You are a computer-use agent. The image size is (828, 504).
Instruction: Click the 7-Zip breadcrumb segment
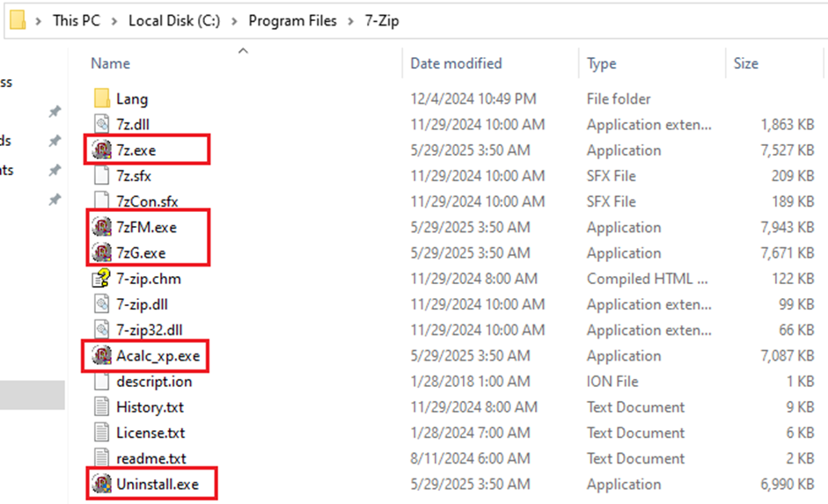tap(382, 20)
